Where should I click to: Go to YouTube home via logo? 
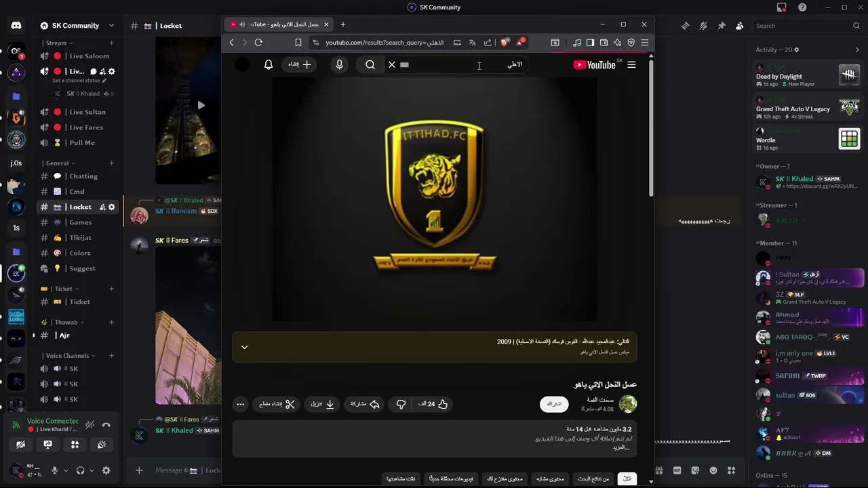[595, 65]
